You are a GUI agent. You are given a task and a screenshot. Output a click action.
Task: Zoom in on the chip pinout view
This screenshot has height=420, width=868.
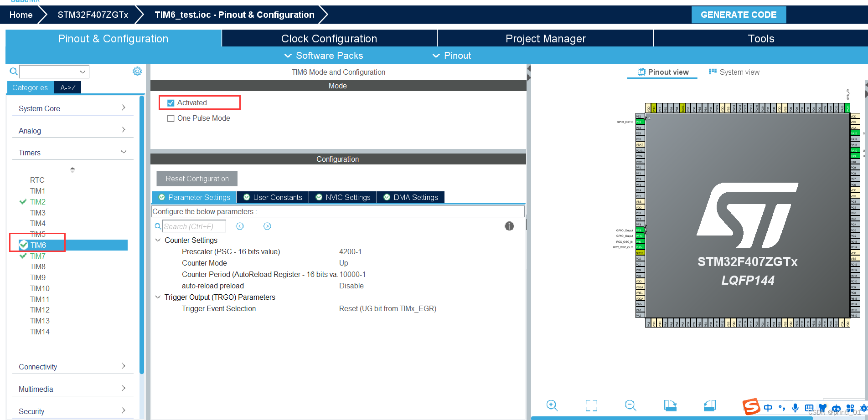(552, 405)
